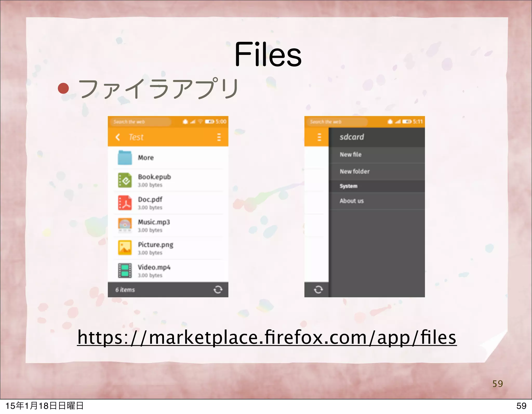This screenshot has height=414, width=532.
Task: Open the menu icon in the Test header
Action: pyautogui.click(x=219, y=137)
